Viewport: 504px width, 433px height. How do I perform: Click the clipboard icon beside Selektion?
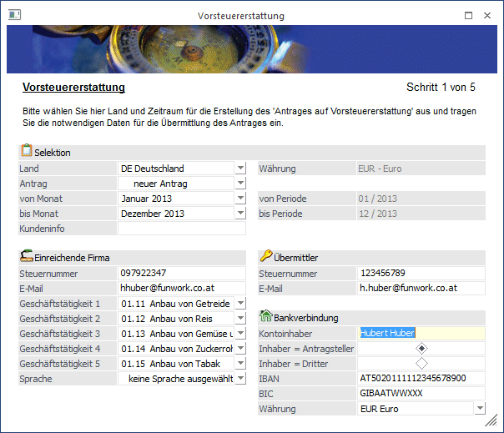click(25, 152)
